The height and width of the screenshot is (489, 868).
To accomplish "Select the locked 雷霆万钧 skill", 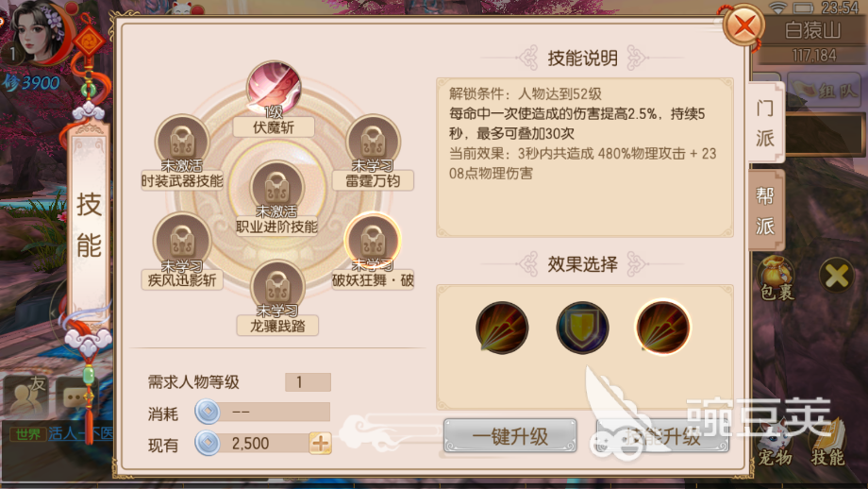I will coord(373,142).
